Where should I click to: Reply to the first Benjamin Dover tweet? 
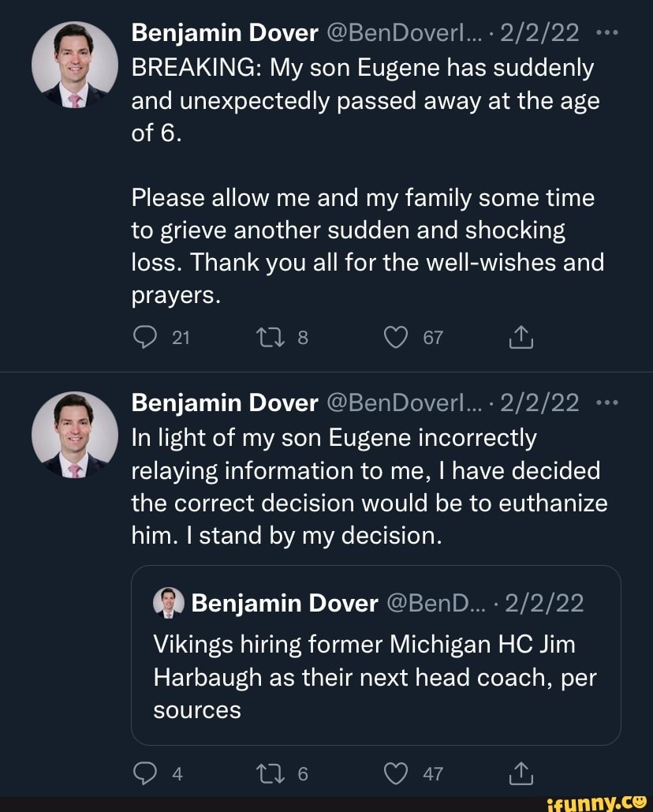[x=146, y=337]
